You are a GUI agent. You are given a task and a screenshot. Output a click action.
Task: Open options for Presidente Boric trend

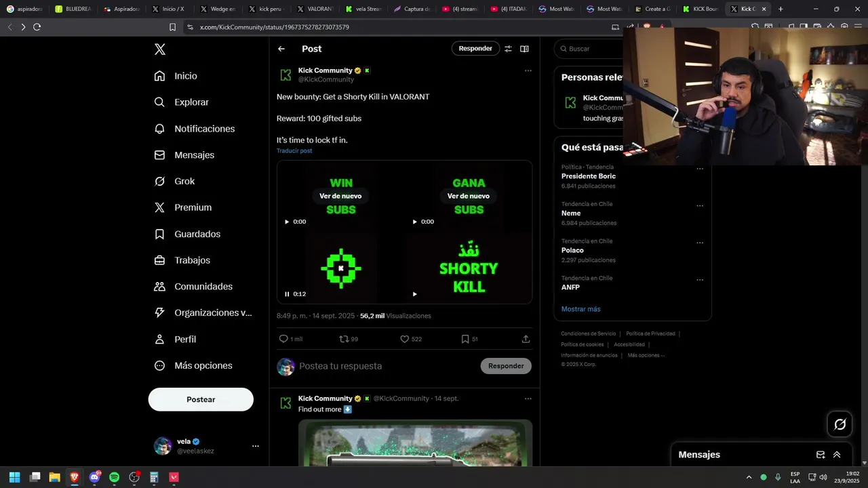(700, 169)
